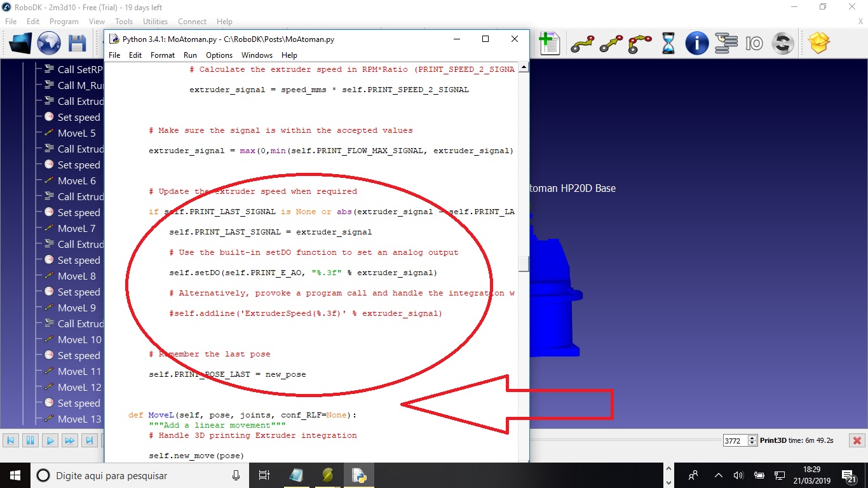Select the MoveL 10 instruction in tree
The width and height of the screenshot is (868, 488).
(79, 339)
